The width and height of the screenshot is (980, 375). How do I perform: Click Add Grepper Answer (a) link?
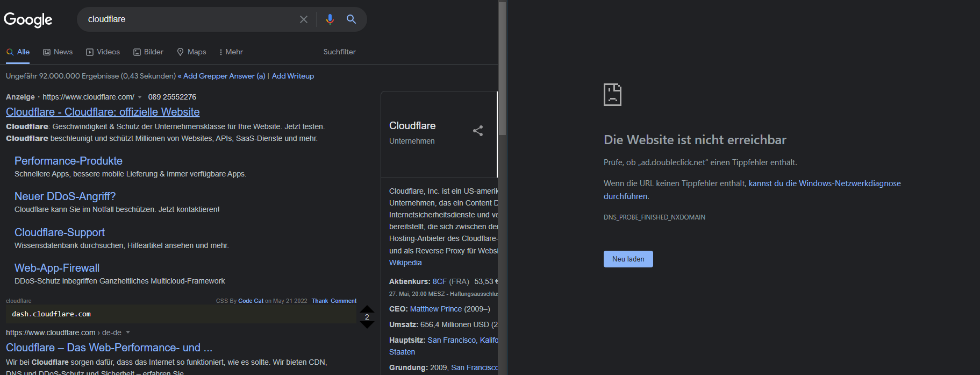[224, 76]
